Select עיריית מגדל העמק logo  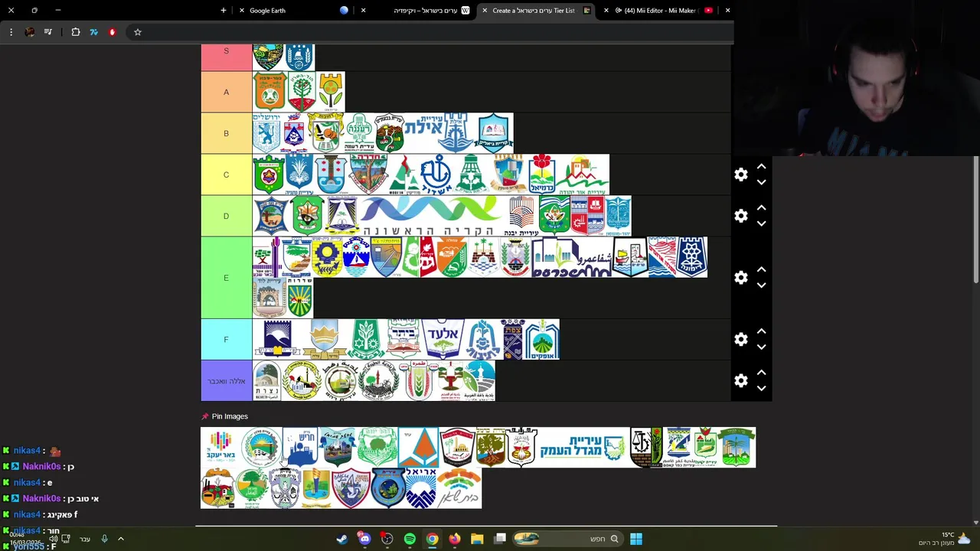click(x=583, y=447)
